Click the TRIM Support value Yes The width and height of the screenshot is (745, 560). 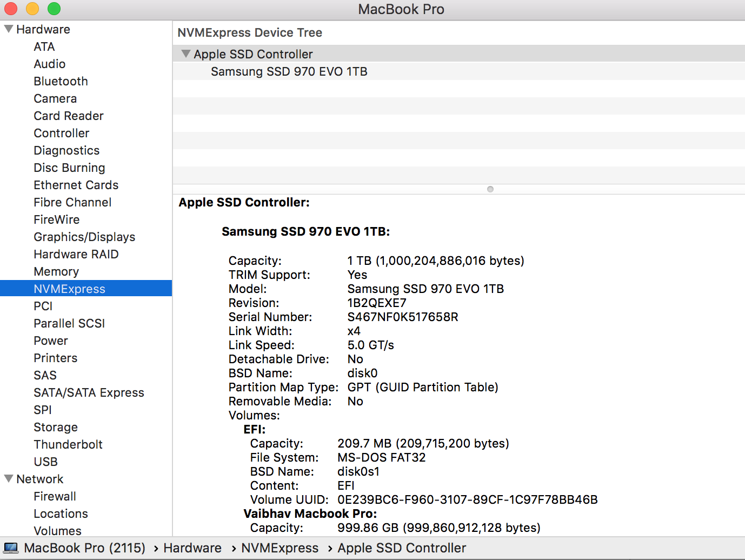[357, 275]
